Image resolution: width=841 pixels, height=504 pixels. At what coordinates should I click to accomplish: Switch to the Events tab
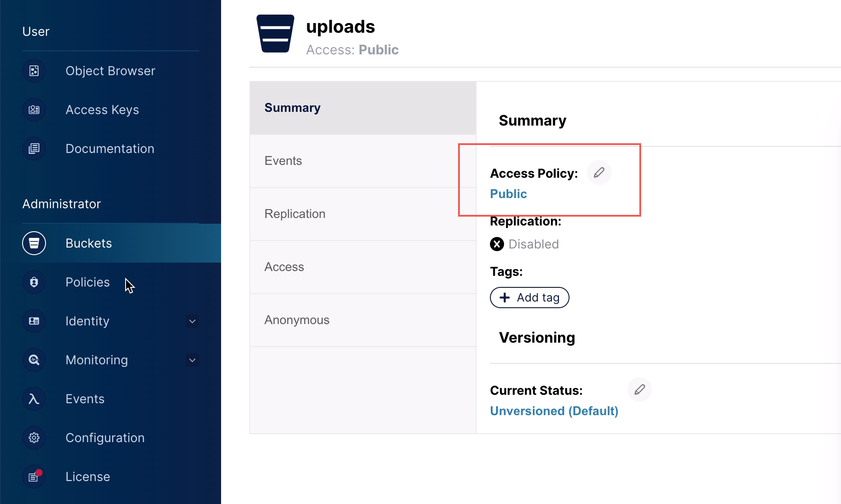coord(283,161)
